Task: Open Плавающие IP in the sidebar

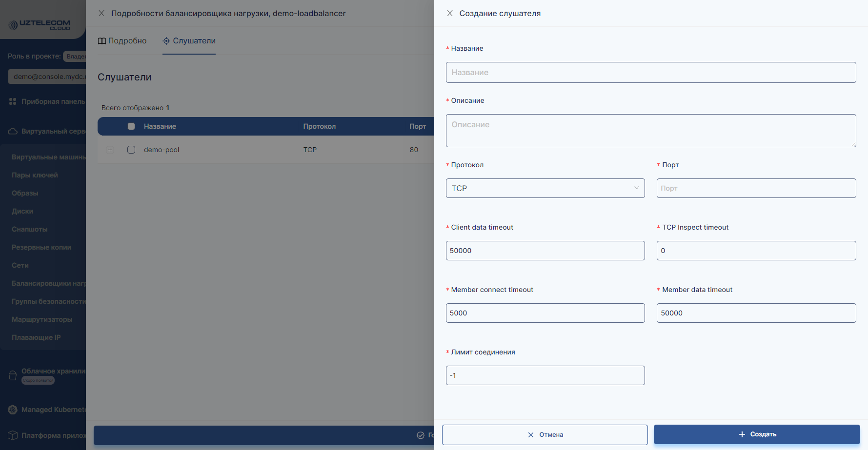Action: 36,337
